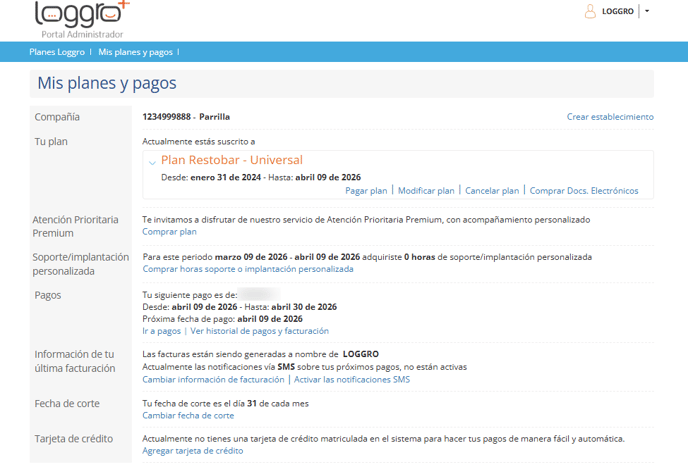Click the Plan Restobar - Universal title

(x=231, y=160)
